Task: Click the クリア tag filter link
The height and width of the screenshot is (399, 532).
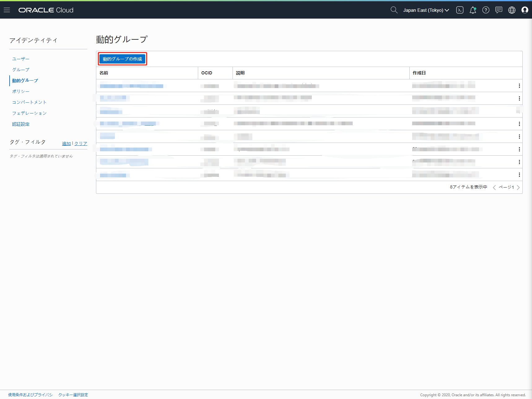Action: tap(81, 144)
